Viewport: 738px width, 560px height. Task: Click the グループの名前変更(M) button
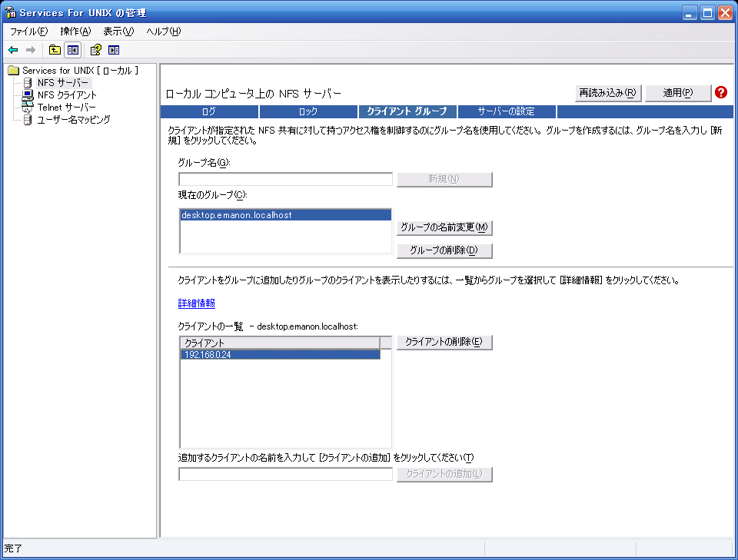(444, 227)
